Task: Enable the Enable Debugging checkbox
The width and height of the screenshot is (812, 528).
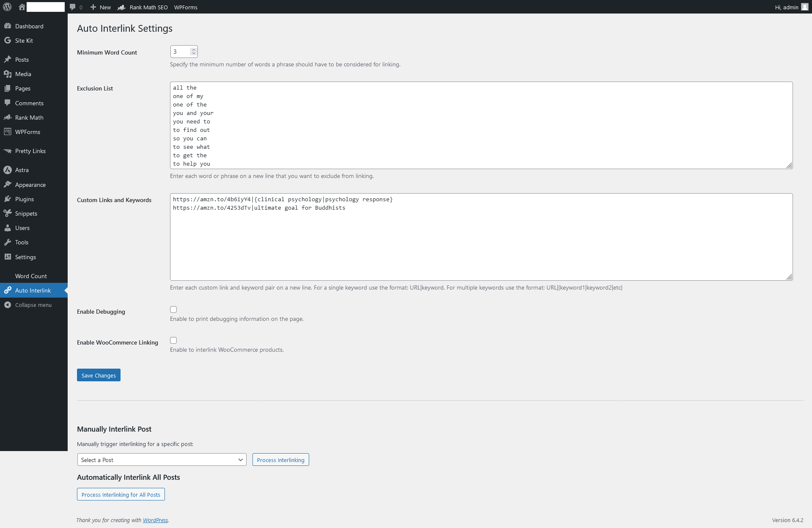Action: coord(173,309)
